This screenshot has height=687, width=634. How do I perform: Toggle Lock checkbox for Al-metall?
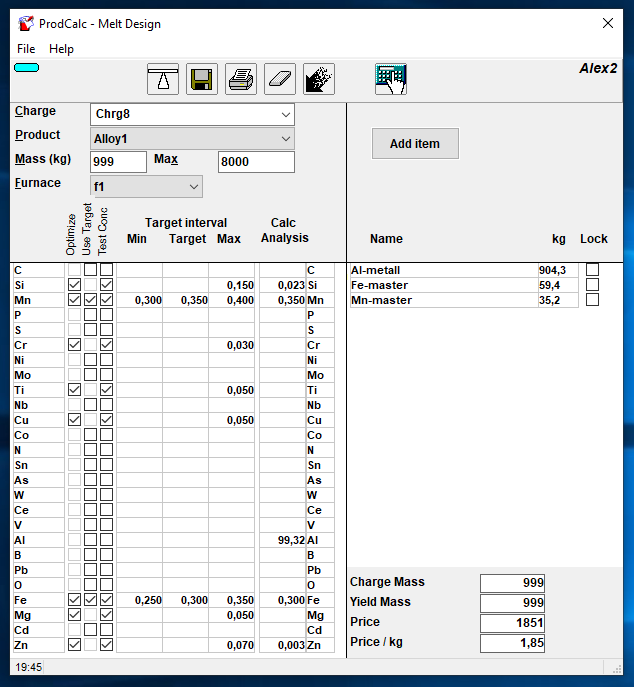click(592, 269)
